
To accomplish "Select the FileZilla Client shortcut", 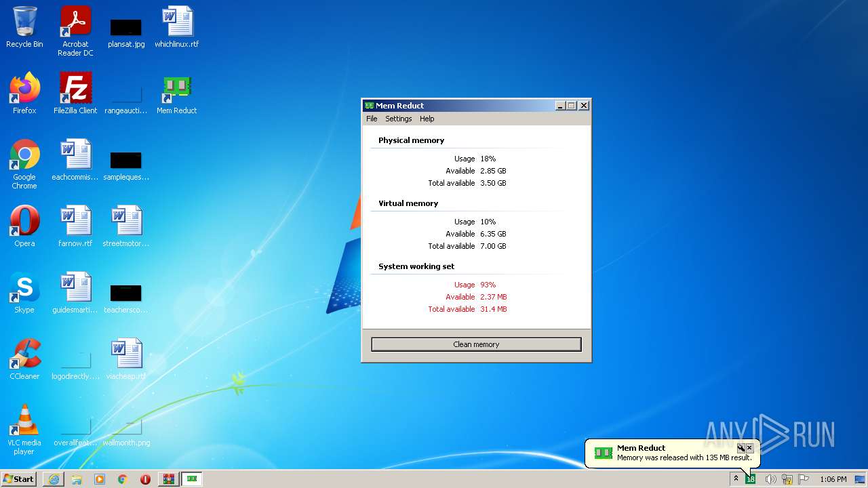I will coord(75,94).
